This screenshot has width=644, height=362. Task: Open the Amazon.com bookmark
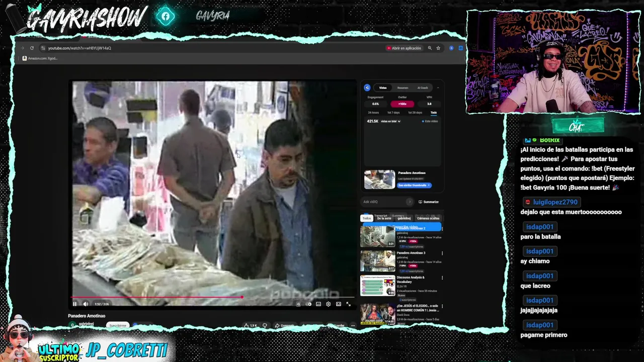[40, 58]
